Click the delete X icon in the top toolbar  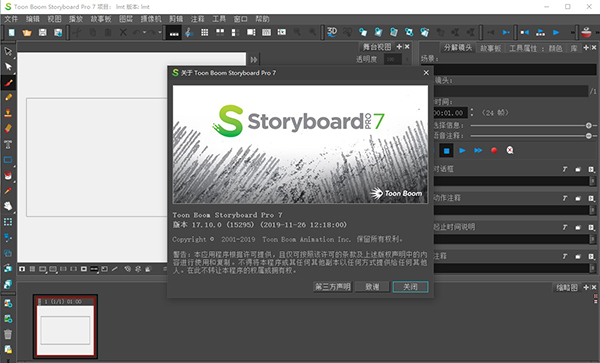coord(123,33)
